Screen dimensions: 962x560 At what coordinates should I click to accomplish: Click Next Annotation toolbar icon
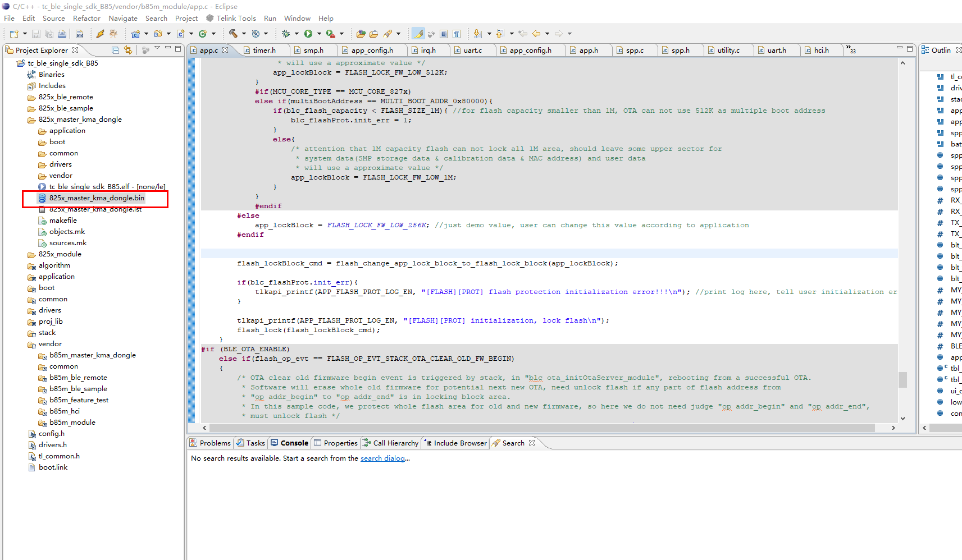click(x=477, y=34)
